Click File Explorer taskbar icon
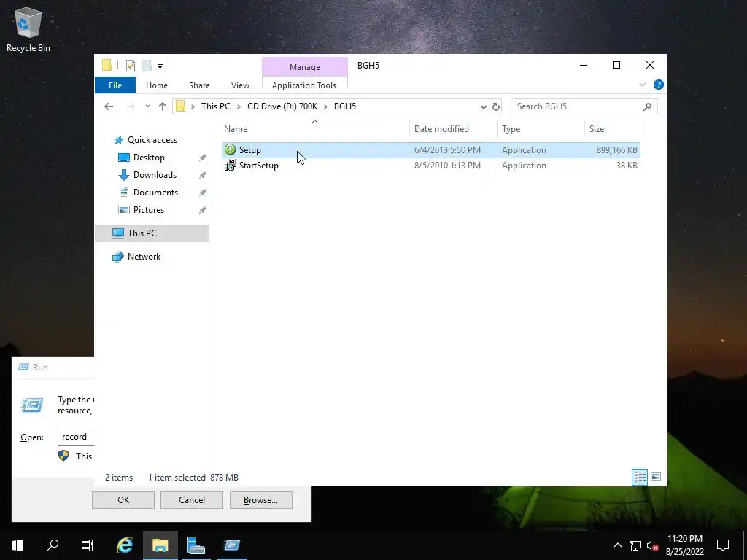747x560 pixels. coord(160,545)
